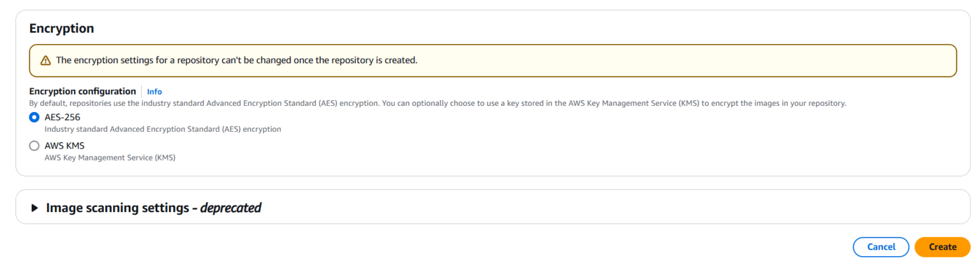Click the italic deprecated word in heading
Viewport: 980px width, 265px height.
(x=231, y=208)
